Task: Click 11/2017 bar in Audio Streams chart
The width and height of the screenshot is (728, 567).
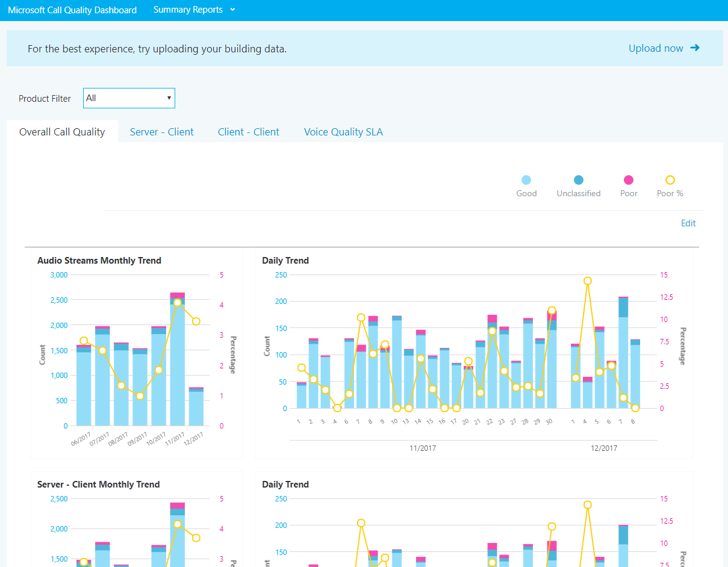Action: click(x=178, y=359)
